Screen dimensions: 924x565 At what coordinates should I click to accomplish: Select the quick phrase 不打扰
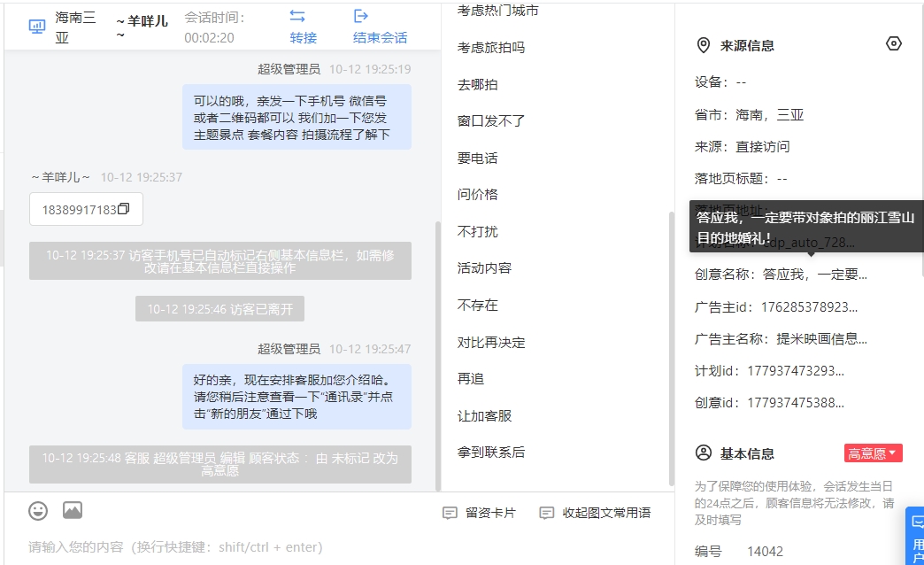(x=477, y=231)
